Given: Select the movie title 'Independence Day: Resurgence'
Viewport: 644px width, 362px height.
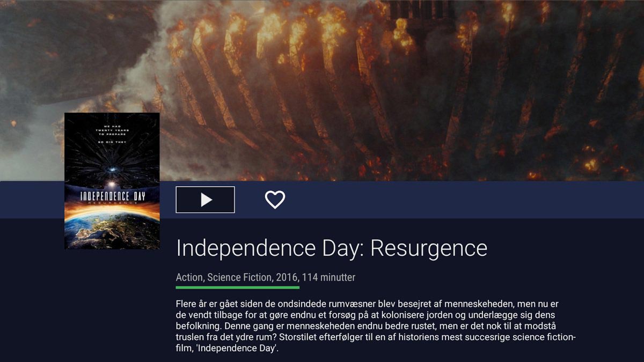Looking at the screenshot, I should (x=332, y=248).
